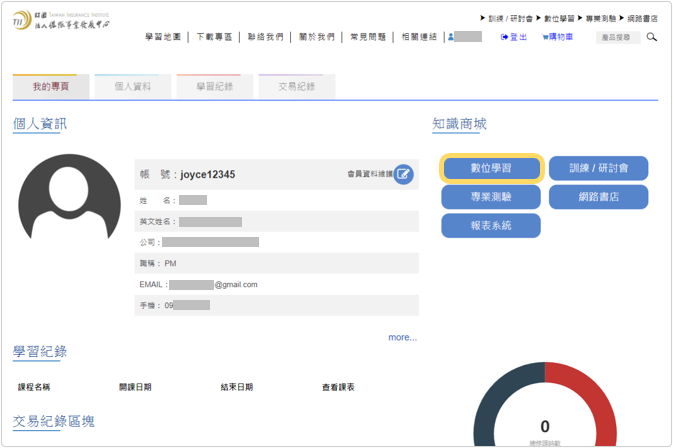Open 學習地圖 in the top menu
673x448 pixels.
[x=163, y=37]
